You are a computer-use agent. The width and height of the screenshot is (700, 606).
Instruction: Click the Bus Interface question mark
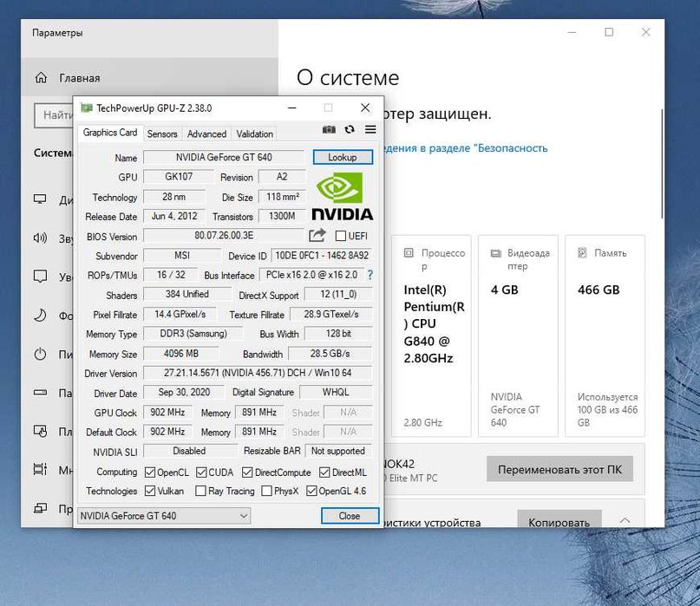(x=370, y=275)
